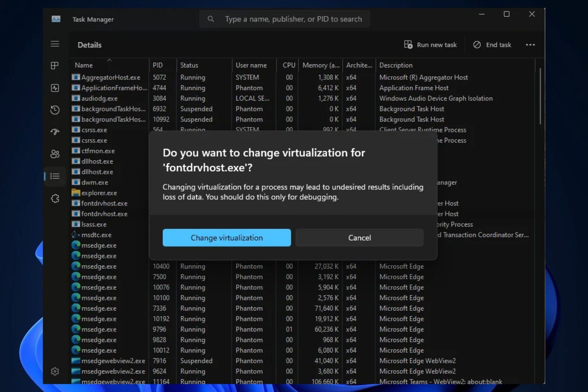The width and height of the screenshot is (588, 392).
Task: Confirm with Change virtualization button
Action: [x=227, y=238]
